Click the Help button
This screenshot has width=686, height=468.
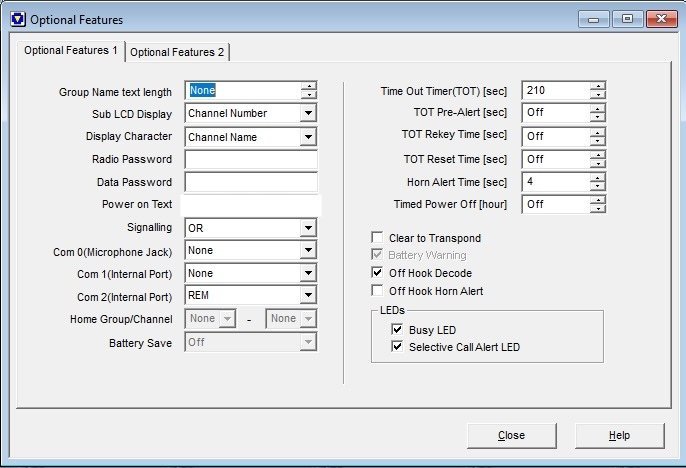click(x=618, y=436)
